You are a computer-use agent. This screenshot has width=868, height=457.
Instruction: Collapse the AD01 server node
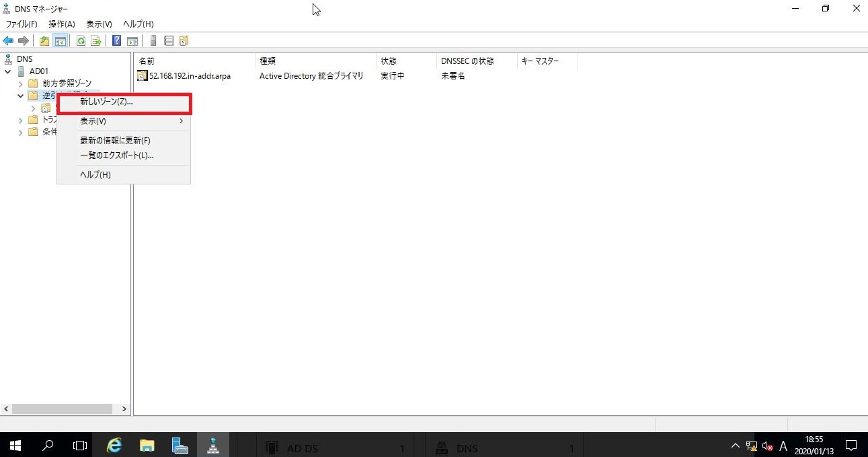coord(8,71)
